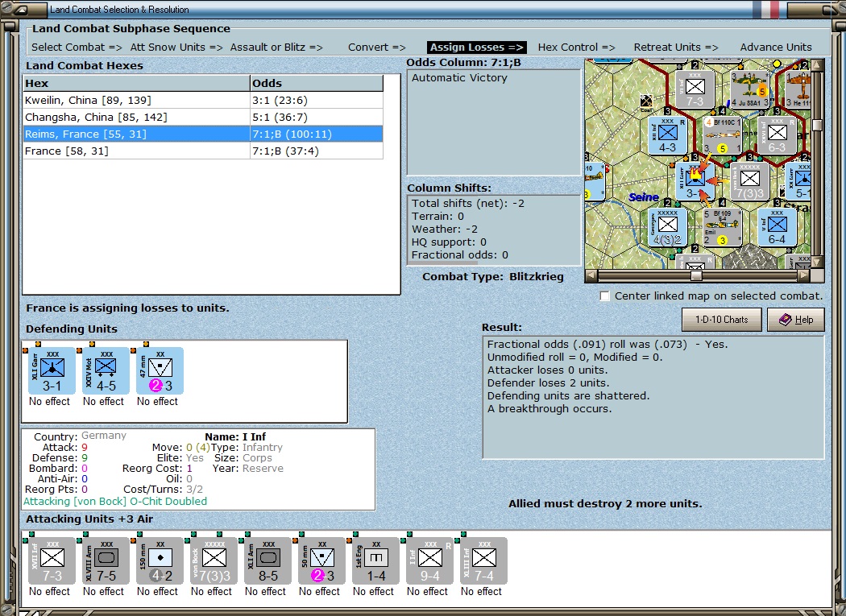Click the 4(3)2 HQ counter on map
This screenshot has width=846, height=616.
(667, 228)
